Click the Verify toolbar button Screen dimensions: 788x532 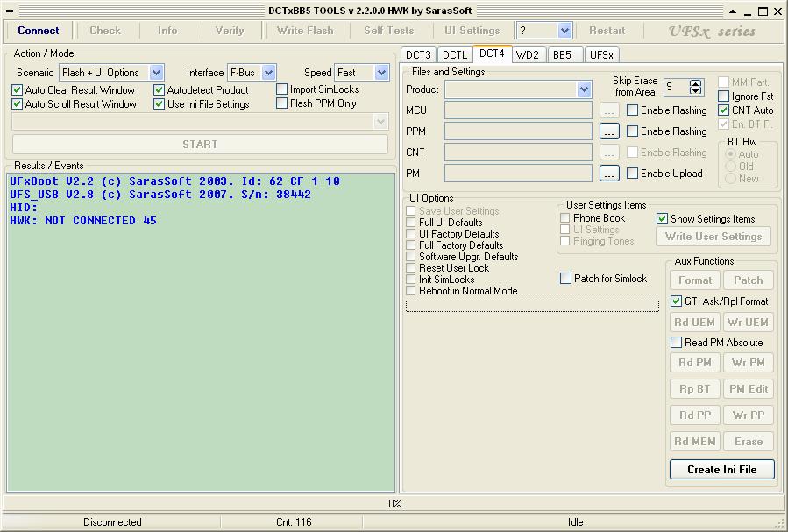[x=230, y=31]
